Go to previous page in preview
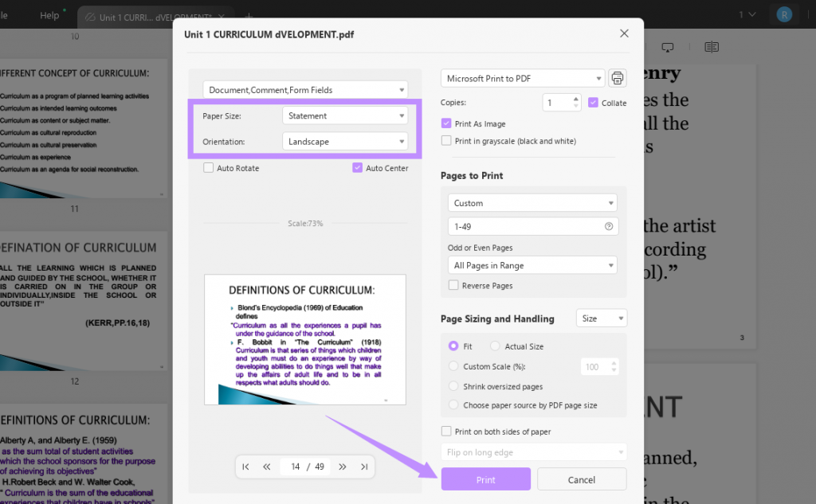816x504 pixels. pos(267,467)
